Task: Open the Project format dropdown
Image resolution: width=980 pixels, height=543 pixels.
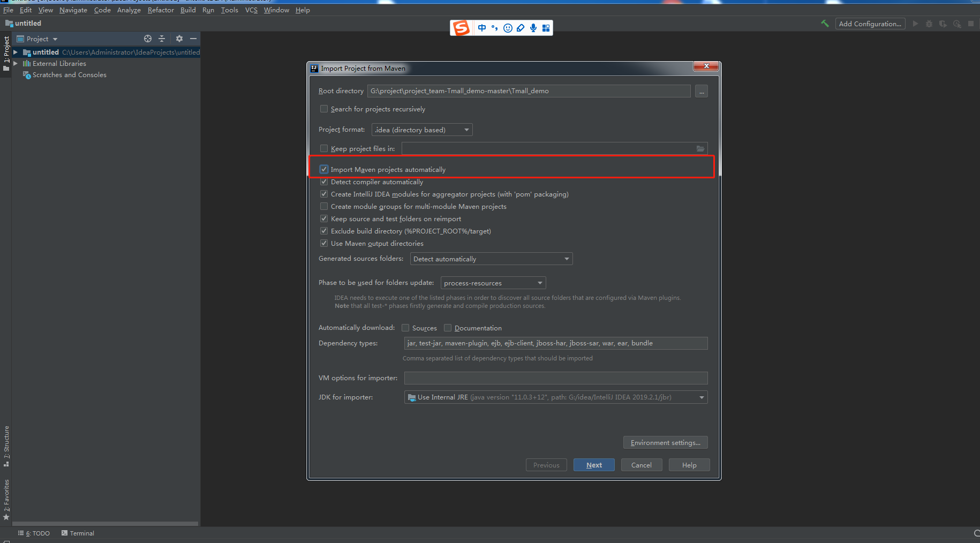Action: [x=422, y=130]
